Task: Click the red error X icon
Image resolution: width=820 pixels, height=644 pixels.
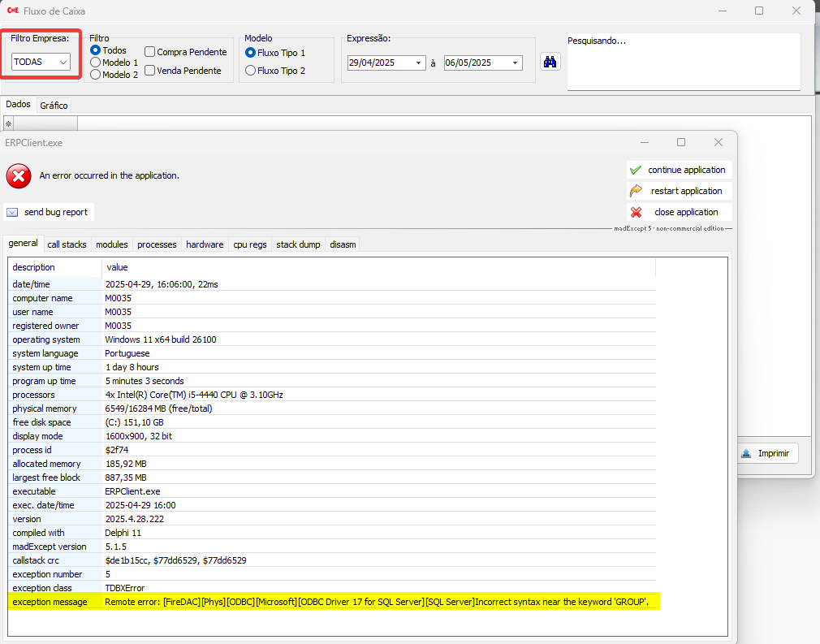Action: pos(19,175)
